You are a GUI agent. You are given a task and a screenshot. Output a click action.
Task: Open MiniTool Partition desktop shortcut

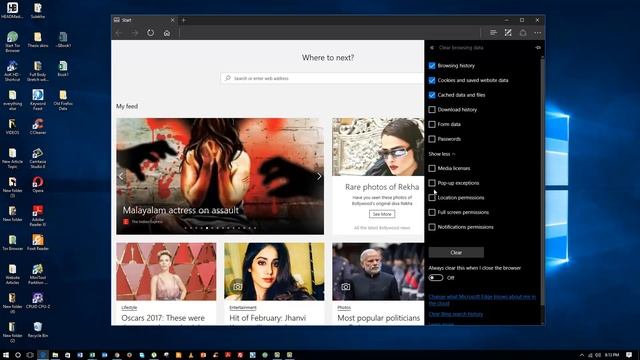pos(38,273)
